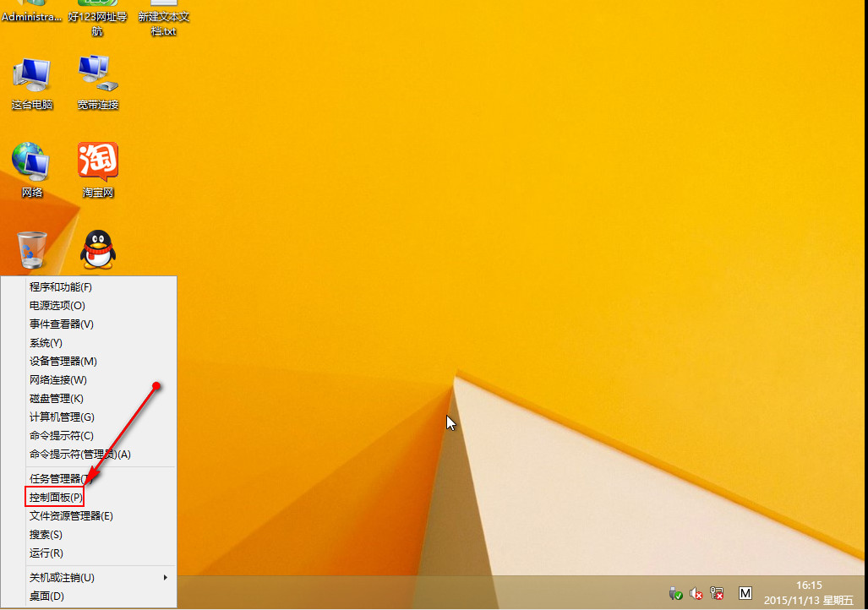Launch 命令提示符(C) from the menu
The width and height of the screenshot is (868, 610).
coord(61,436)
